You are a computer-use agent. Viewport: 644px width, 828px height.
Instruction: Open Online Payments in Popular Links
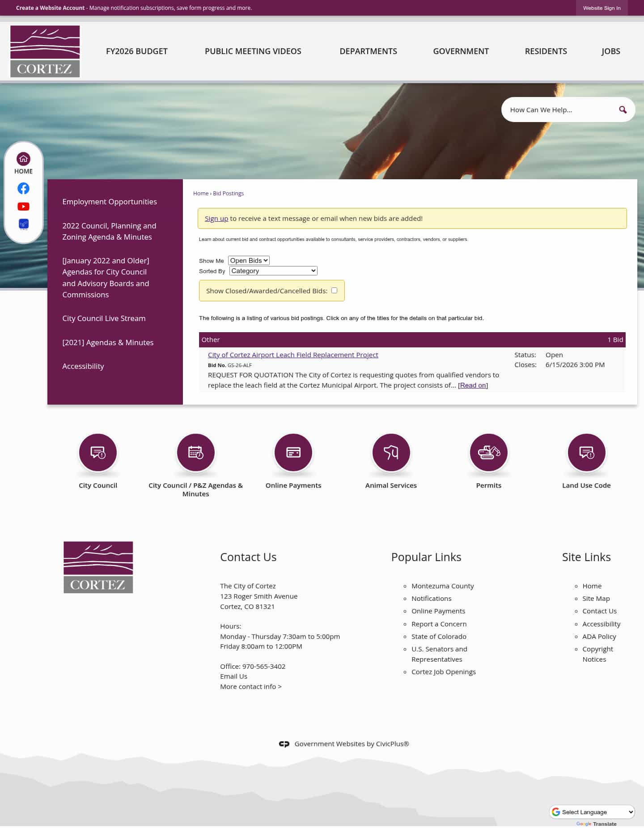[x=438, y=611]
